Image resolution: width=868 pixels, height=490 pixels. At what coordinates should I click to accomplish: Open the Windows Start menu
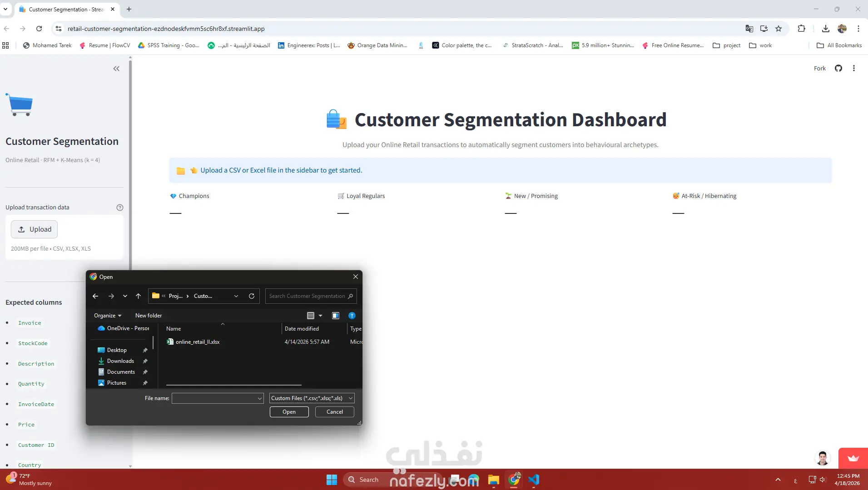click(332, 480)
